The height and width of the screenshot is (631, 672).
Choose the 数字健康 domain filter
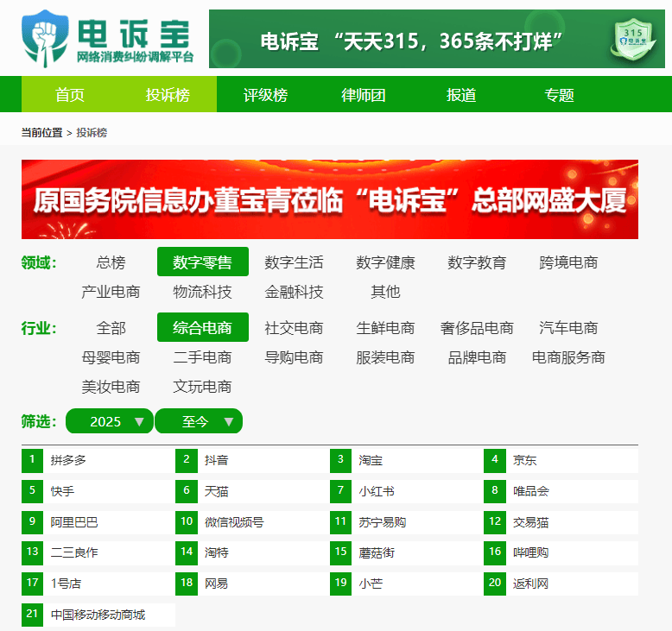pyautogui.click(x=386, y=262)
